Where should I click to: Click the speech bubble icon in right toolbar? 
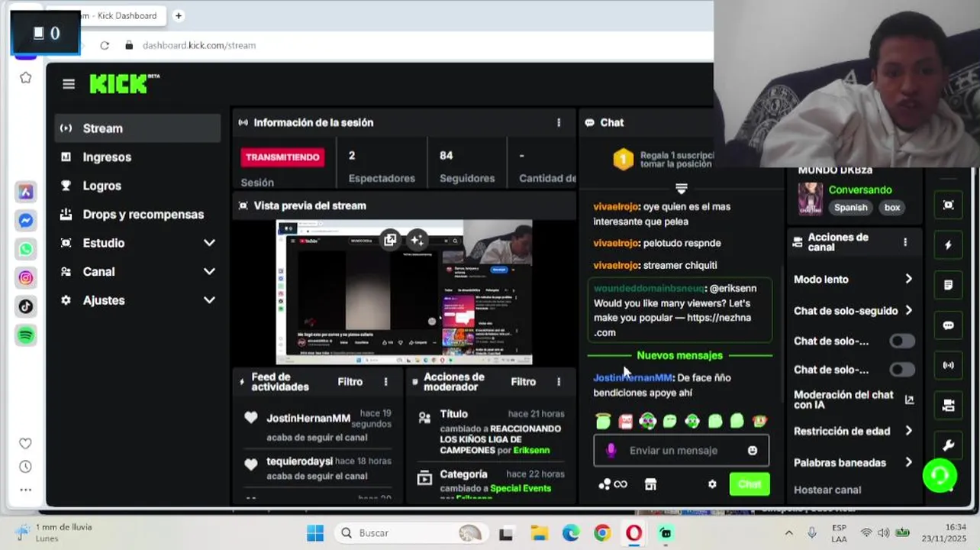[x=948, y=325]
